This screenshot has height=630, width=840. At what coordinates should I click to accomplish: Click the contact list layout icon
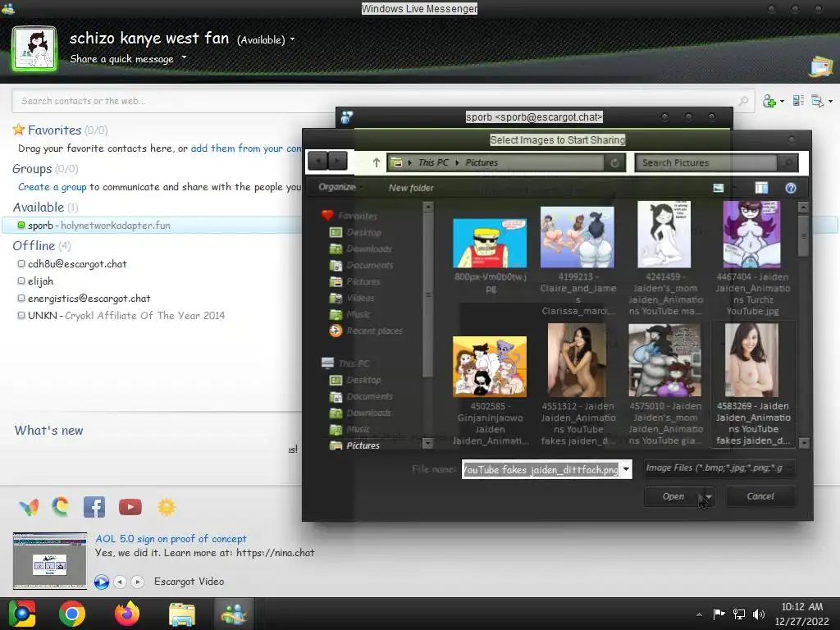798,100
